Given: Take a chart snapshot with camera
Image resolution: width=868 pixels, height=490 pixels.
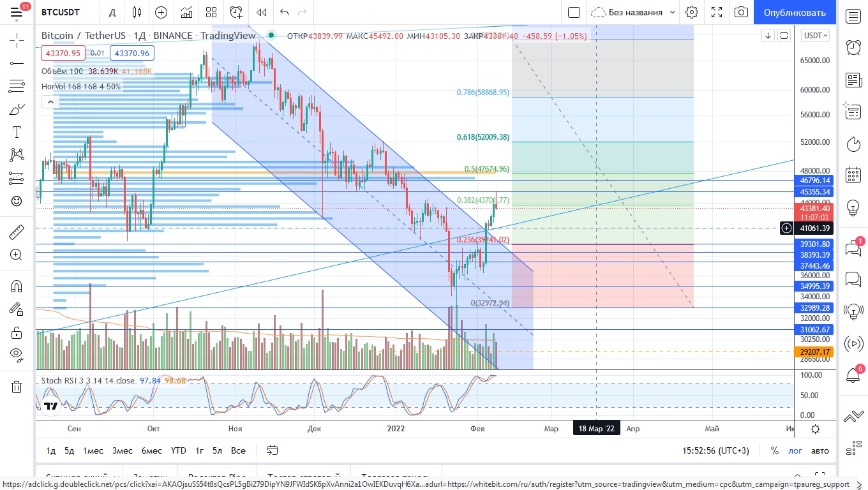Looking at the screenshot, I should (741, 12).
